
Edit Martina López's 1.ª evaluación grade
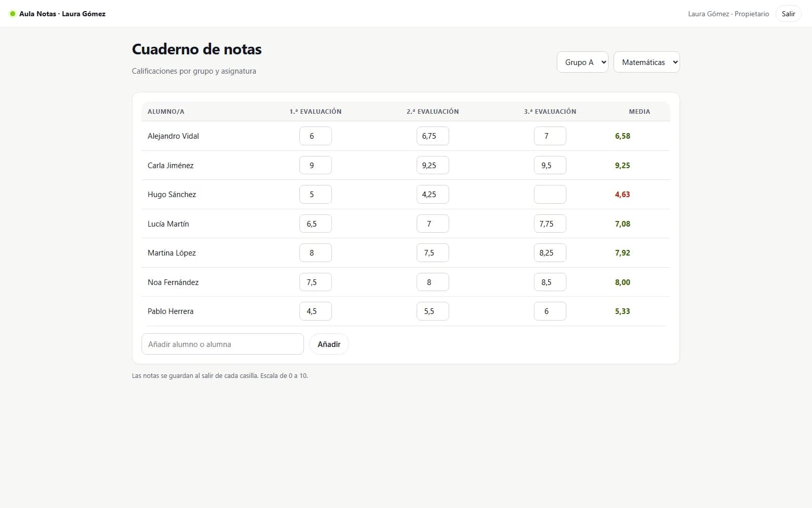(x=315, y=253)
